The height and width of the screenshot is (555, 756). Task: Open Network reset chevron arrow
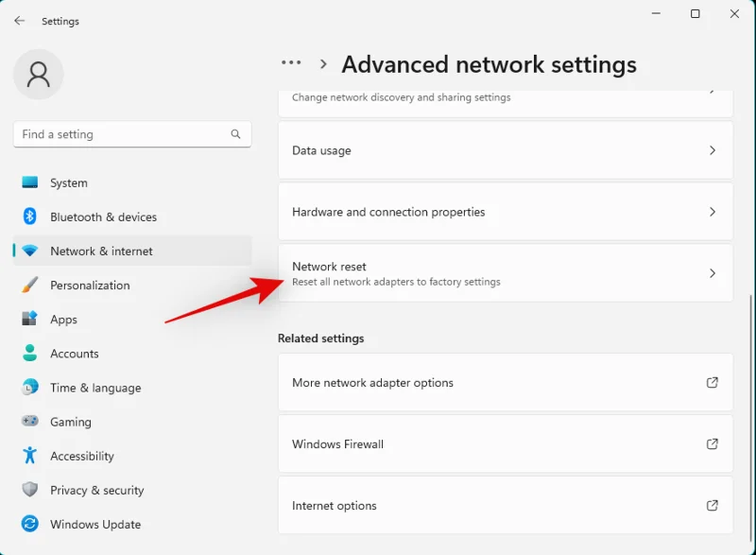click(x=713, y=273)
